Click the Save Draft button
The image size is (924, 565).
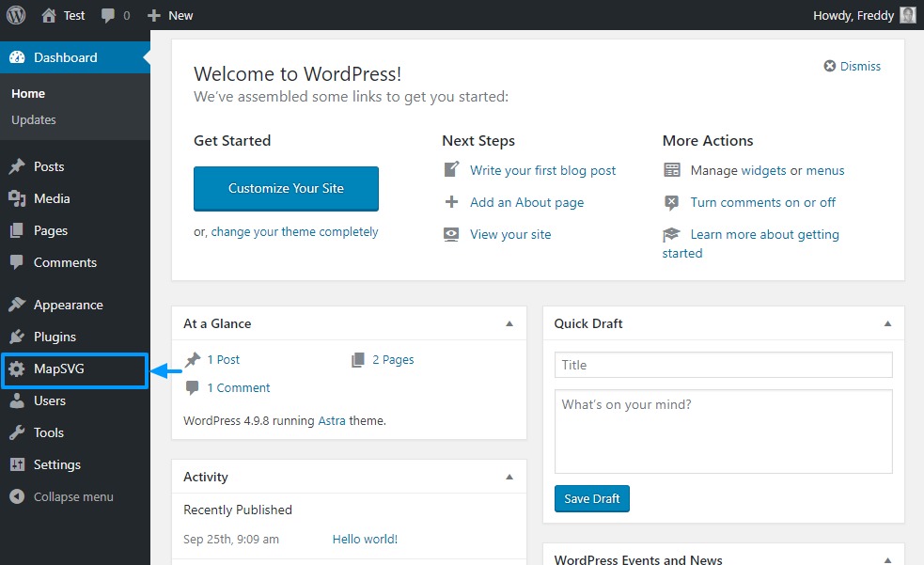tap(591, 498)
